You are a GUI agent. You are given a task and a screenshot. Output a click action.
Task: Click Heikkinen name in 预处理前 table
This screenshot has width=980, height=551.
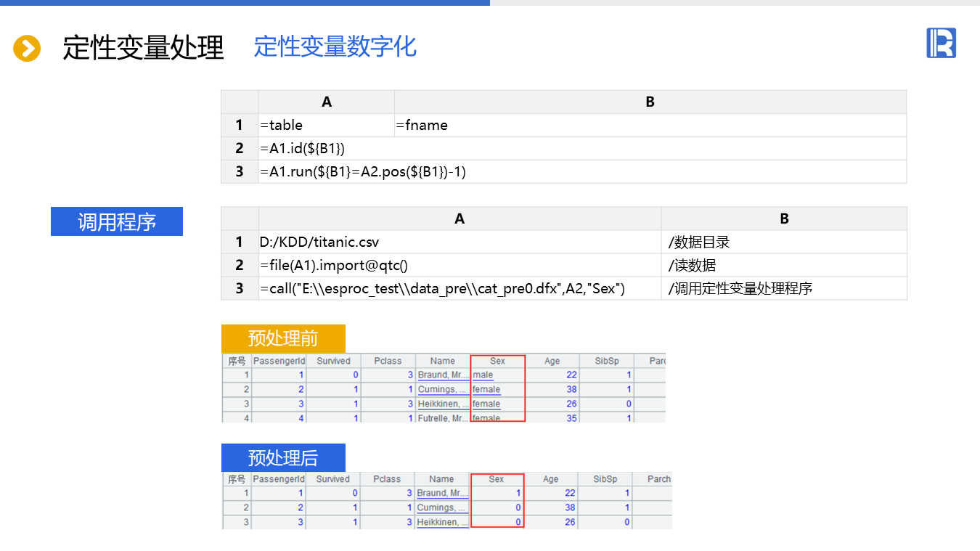coord(443,404)
